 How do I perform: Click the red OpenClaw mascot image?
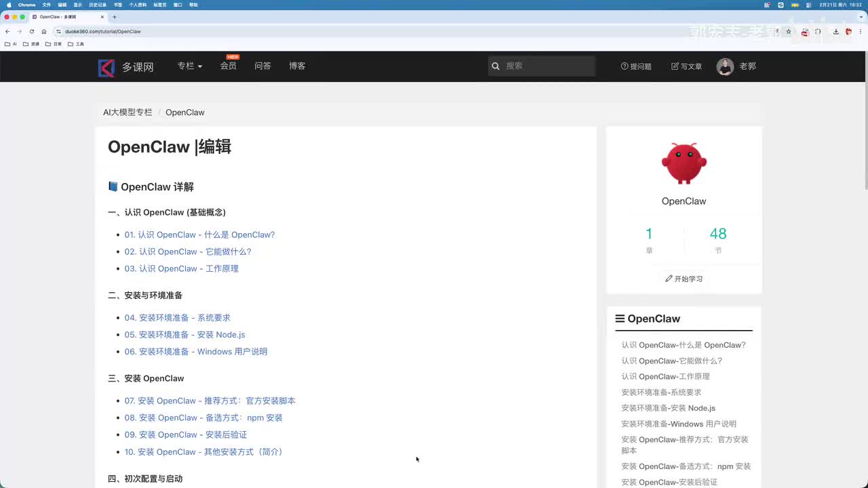click(684, 163)
